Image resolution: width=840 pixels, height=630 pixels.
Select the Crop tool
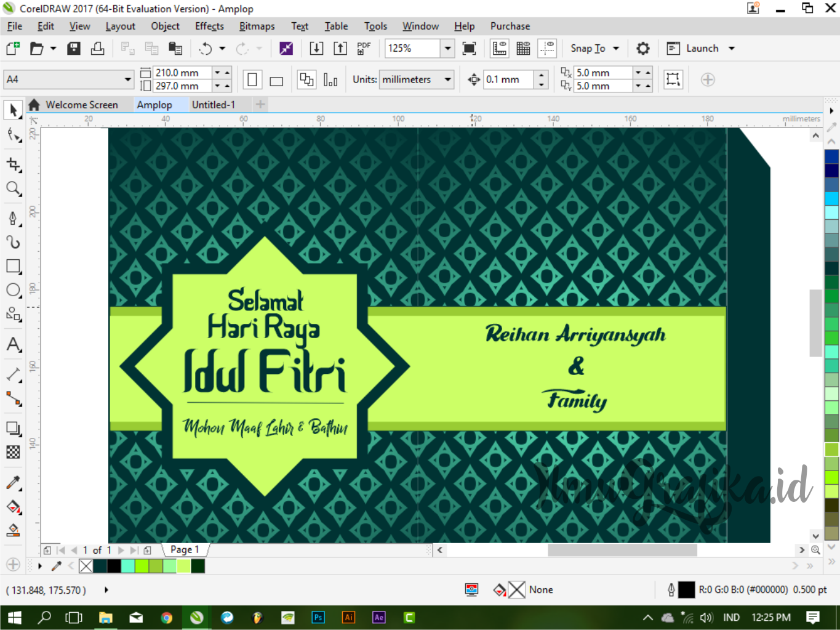click(x=13, y=164)
